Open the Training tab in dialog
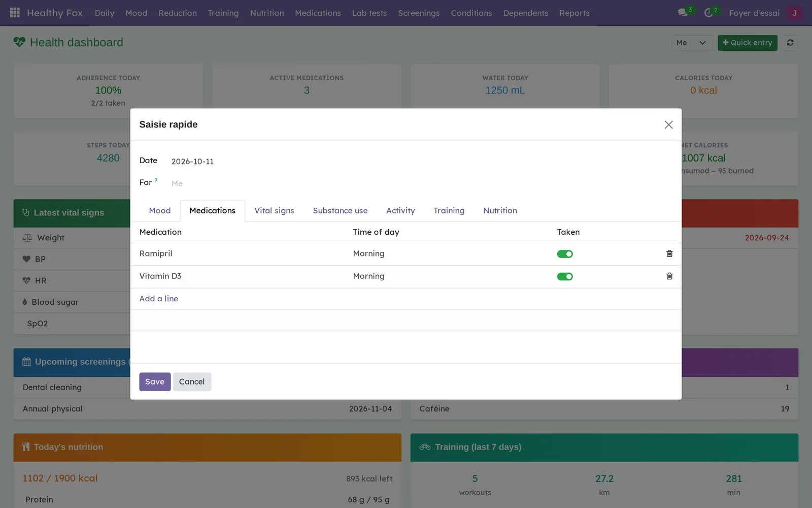Image resolution: width=812 pixels, height=508 pixels. click(449, 211)
